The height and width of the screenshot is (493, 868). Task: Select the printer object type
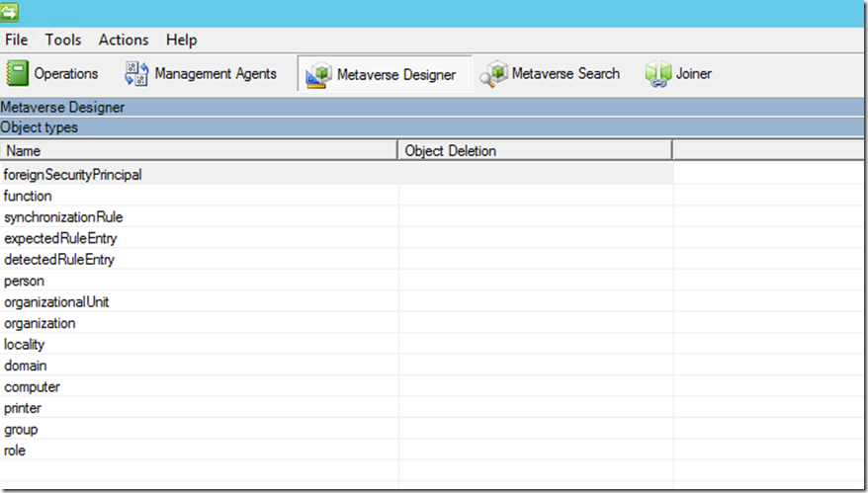click(x=22, y=408)
